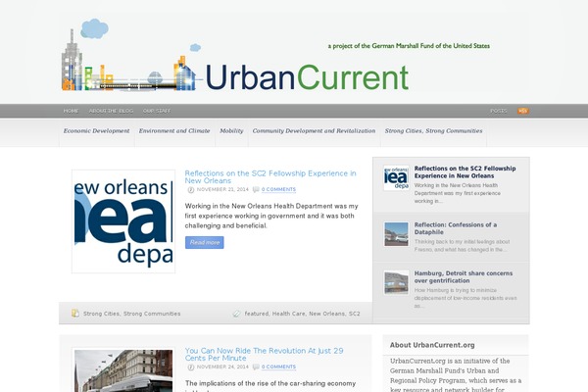Click the Hamburg gentrification post thumbnail
This screenshot has height=392, width=588.
coord(396,282)
